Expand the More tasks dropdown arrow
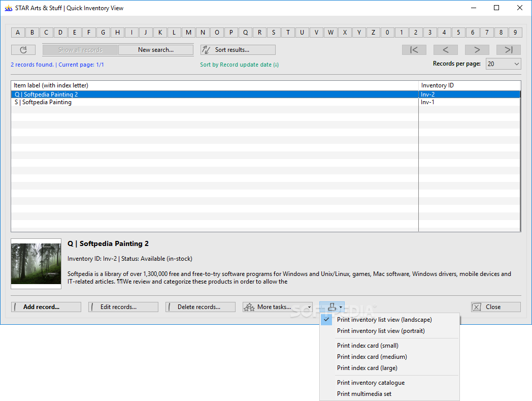Image resolution: width=532 pixels, height=401 pixels. tap(309, 307)
